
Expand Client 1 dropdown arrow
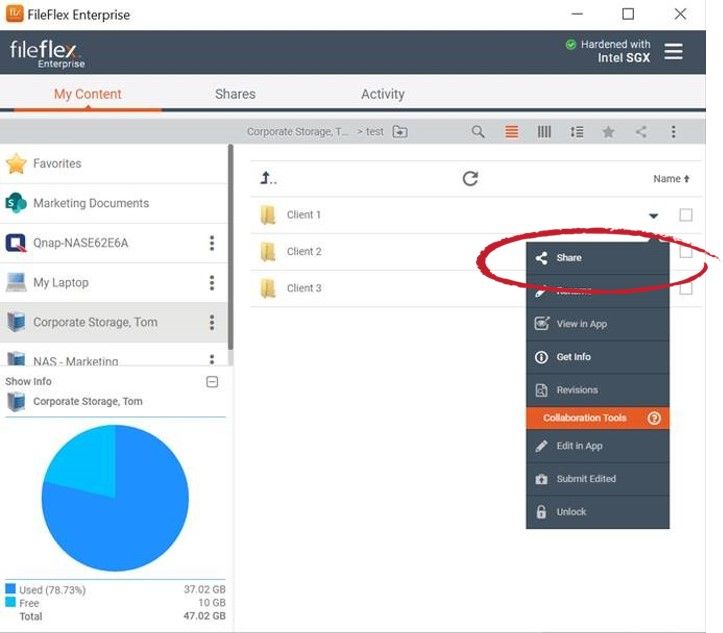point(653,216)
